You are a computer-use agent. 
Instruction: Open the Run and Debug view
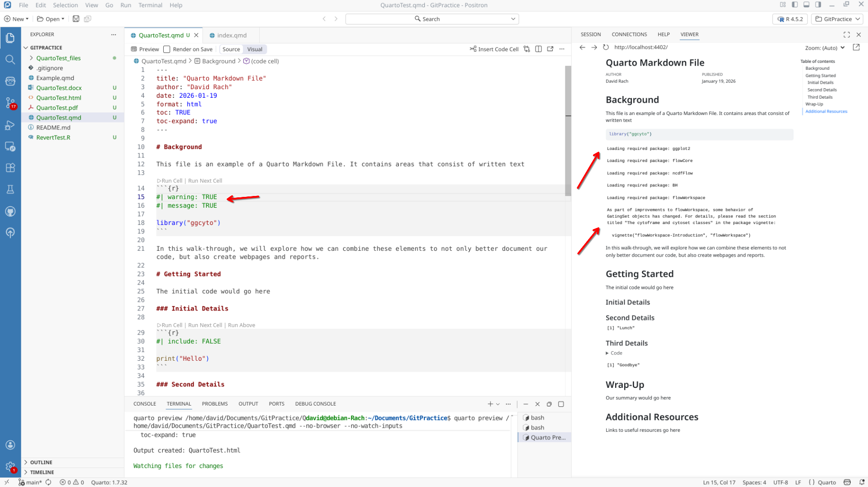10,125
